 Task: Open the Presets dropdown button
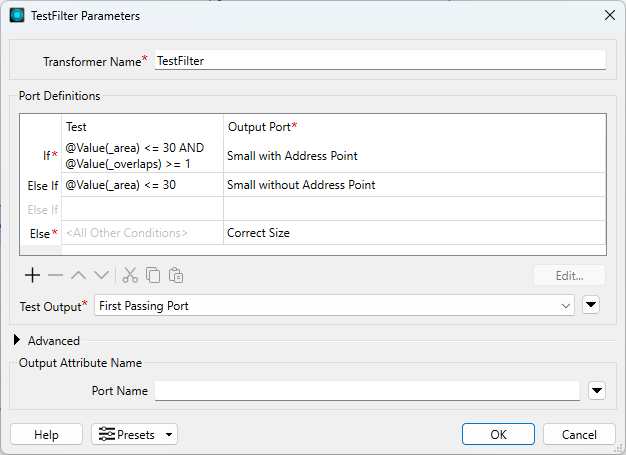click(135, 434)
